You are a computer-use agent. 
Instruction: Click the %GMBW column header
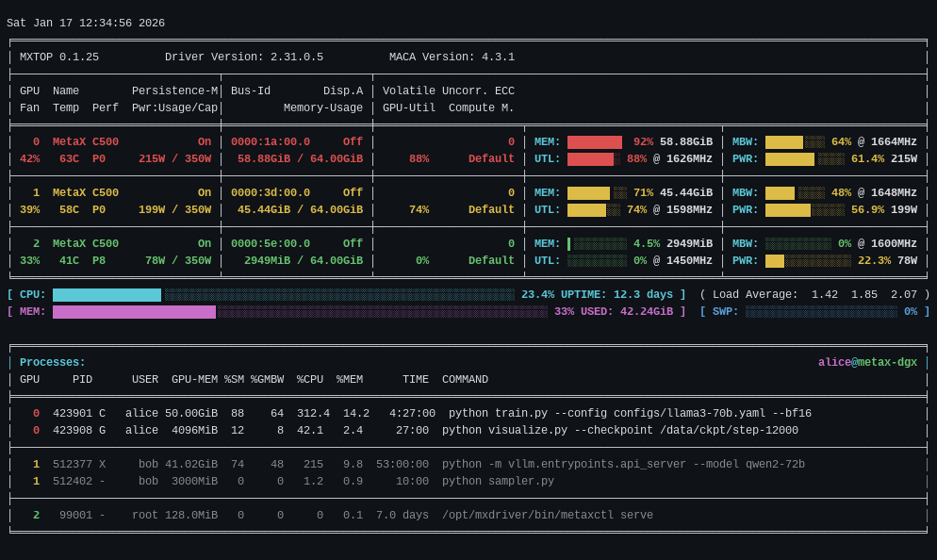(x=267, y=380)
